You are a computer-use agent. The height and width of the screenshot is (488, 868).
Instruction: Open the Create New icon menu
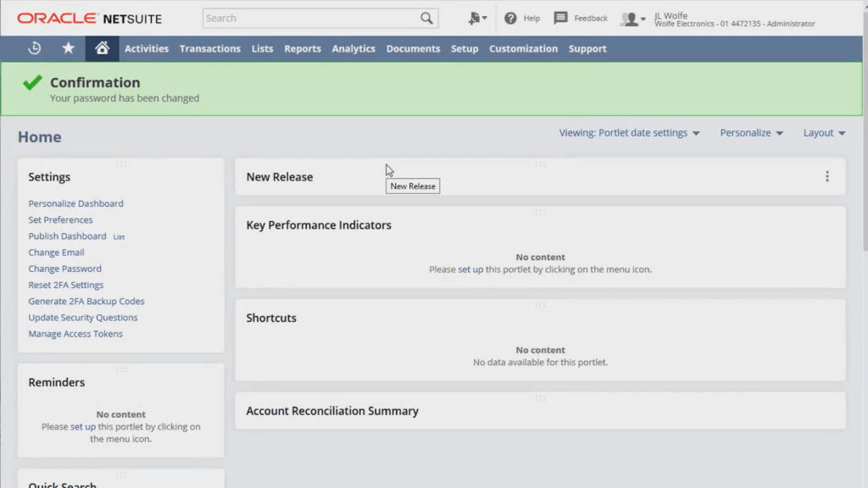coord(477,19)
